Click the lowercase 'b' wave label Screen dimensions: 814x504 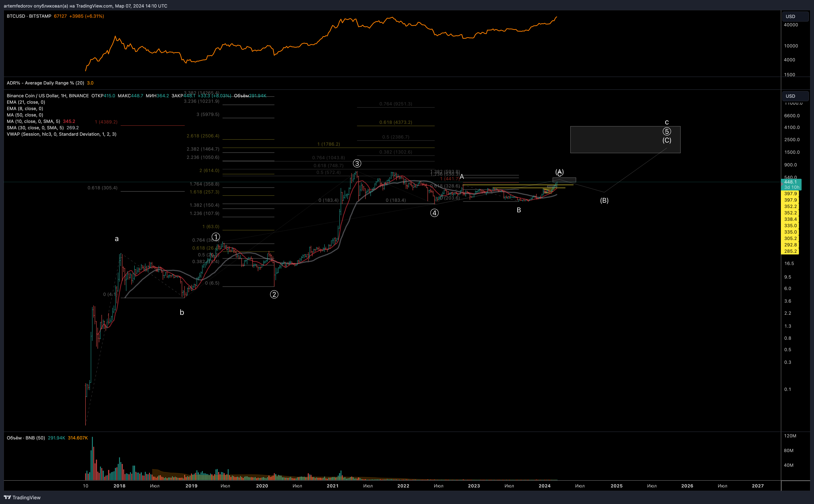[x=182, y=312]
